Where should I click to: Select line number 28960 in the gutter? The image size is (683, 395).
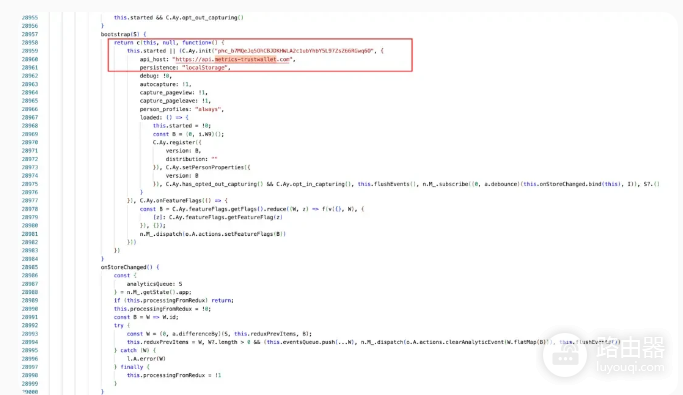[30, 59]
